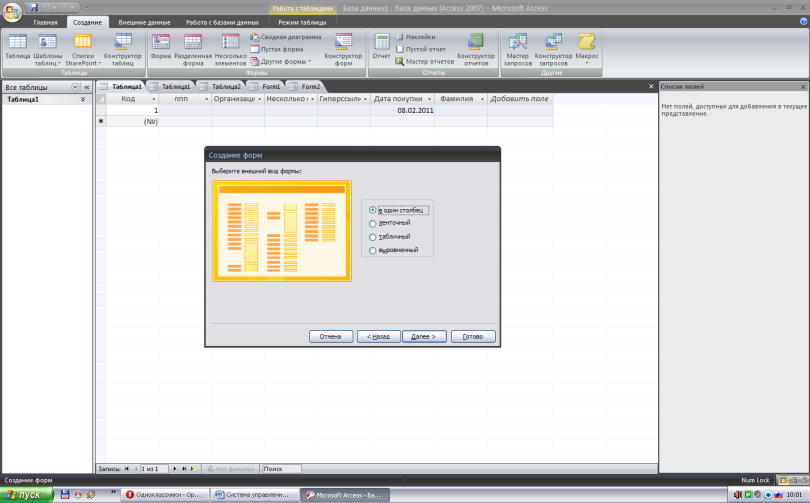
Task: Create new record navigation button
Action: (194, 469)
